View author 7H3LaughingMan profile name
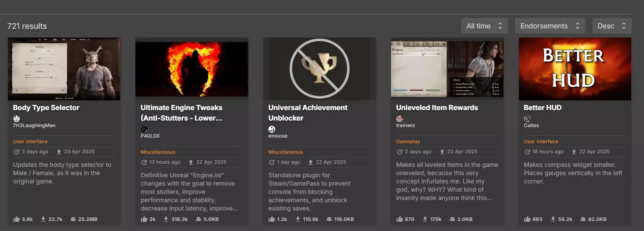Viewport: 644px width, 231px height. (x=34, y=125)
